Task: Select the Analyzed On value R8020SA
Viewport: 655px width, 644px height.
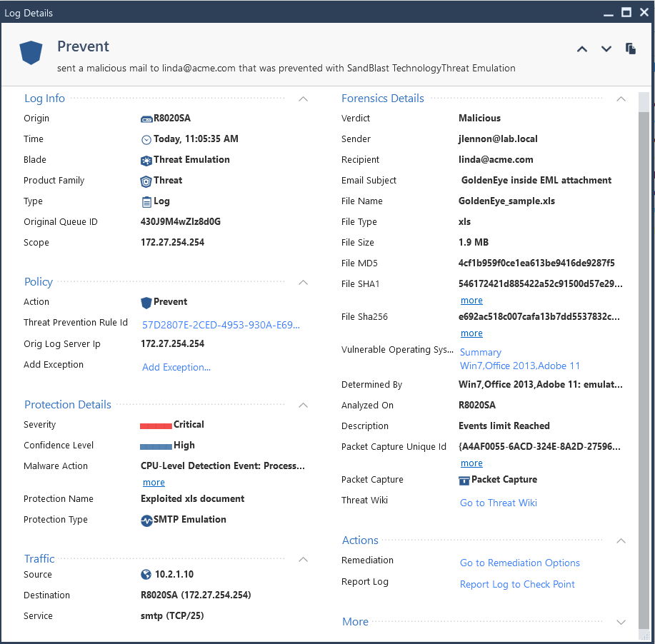Action: click(477, 406)
